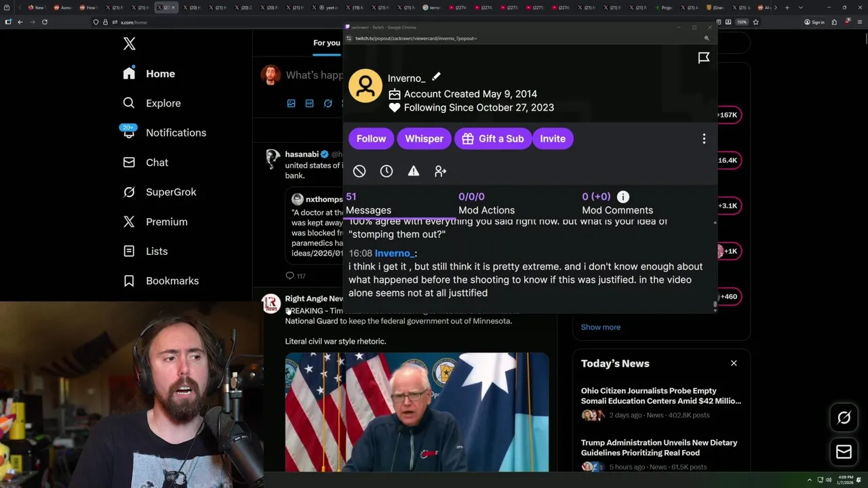The image size is (868, 488).
Task: Bookmark this page with the star icon
Action: [x=755, y=22]
